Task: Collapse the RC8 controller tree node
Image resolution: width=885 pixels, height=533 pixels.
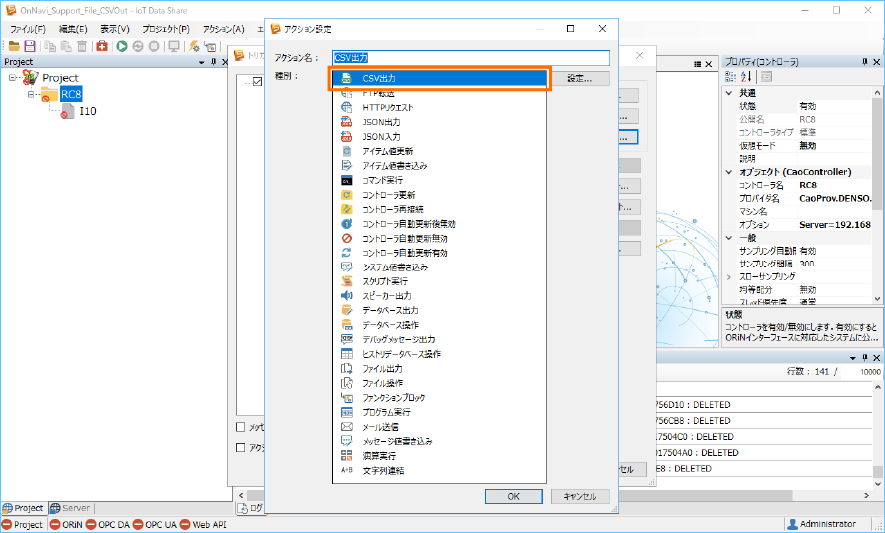Action: [33, 95]
